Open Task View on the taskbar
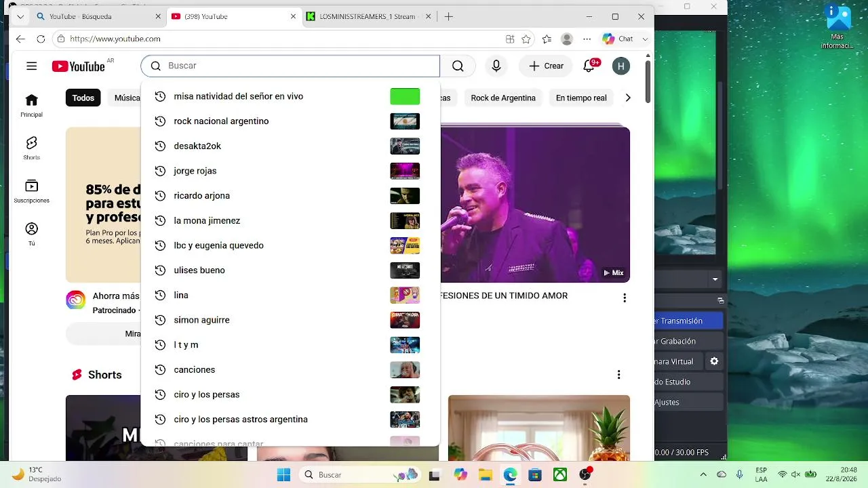 pyautogui.click(x=435, y=474)
